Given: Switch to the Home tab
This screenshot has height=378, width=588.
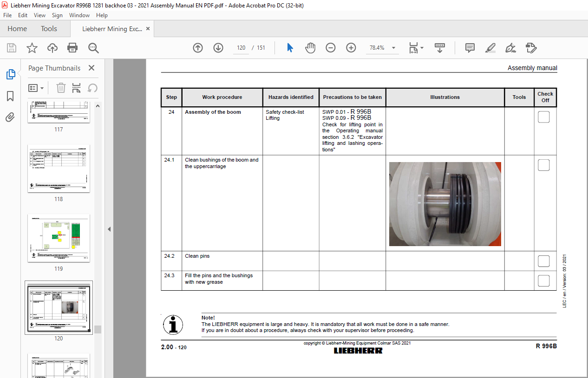Looking at the screenshot, I should (x=17, y=28).
